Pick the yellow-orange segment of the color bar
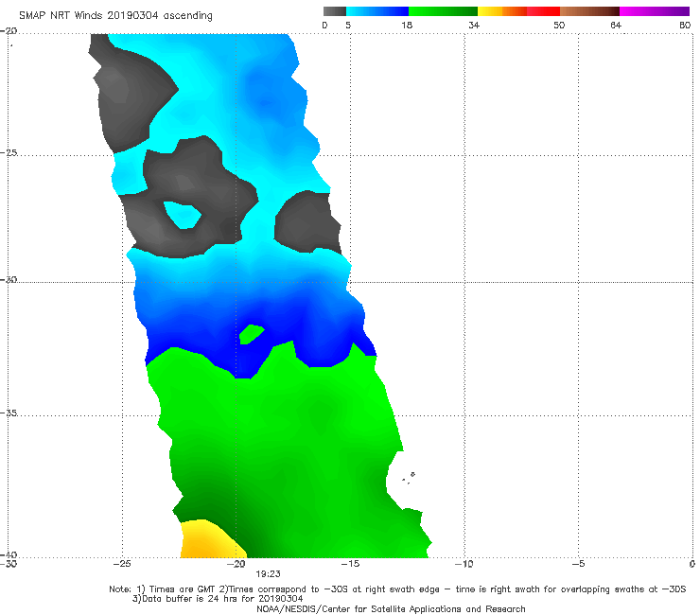Viewport: 700px width, 615px height. tap(502, 11)
